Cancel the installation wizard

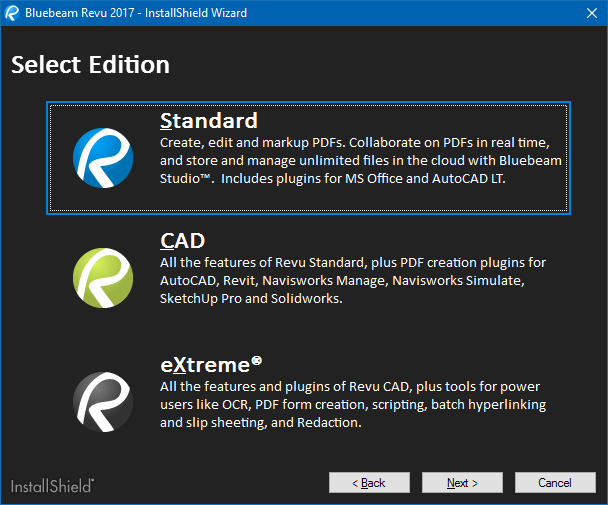[x=555, y=483]
